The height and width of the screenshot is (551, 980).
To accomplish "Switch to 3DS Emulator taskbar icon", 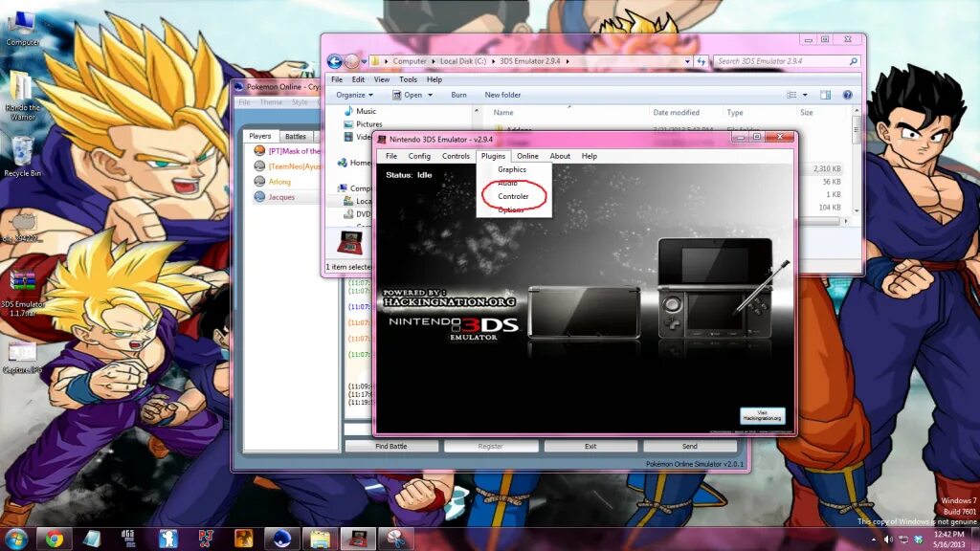I will click(358, 539).
